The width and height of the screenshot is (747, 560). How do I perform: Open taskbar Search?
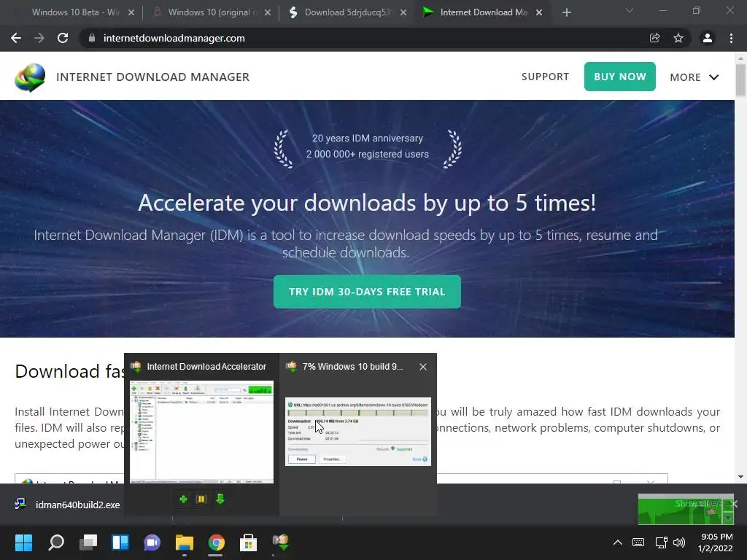click(56, 542)
